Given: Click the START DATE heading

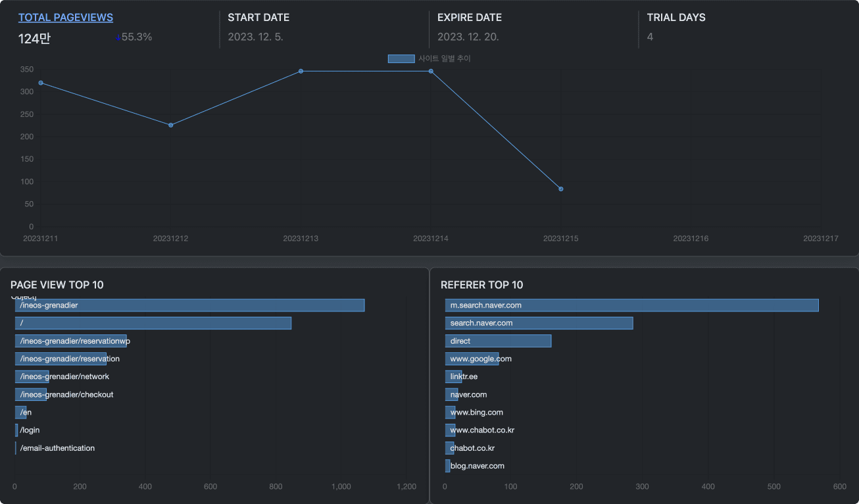Looking at the screenshot, I should 258,18.
